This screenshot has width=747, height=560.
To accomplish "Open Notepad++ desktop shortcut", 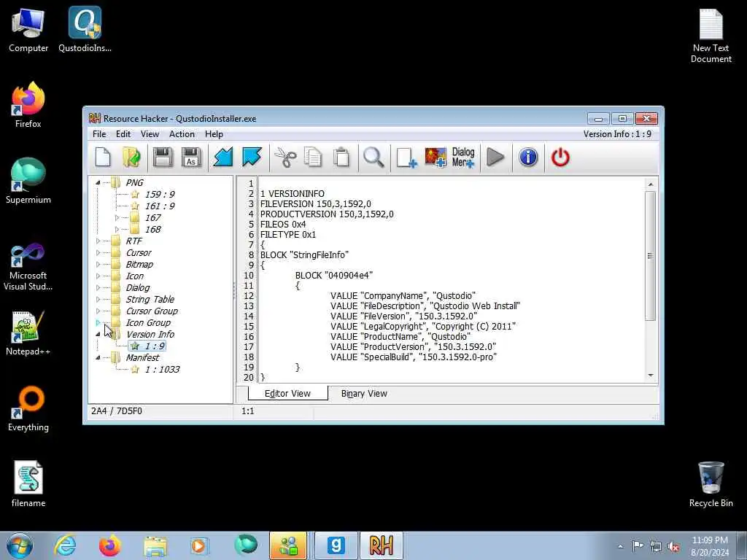I will 28,332.
